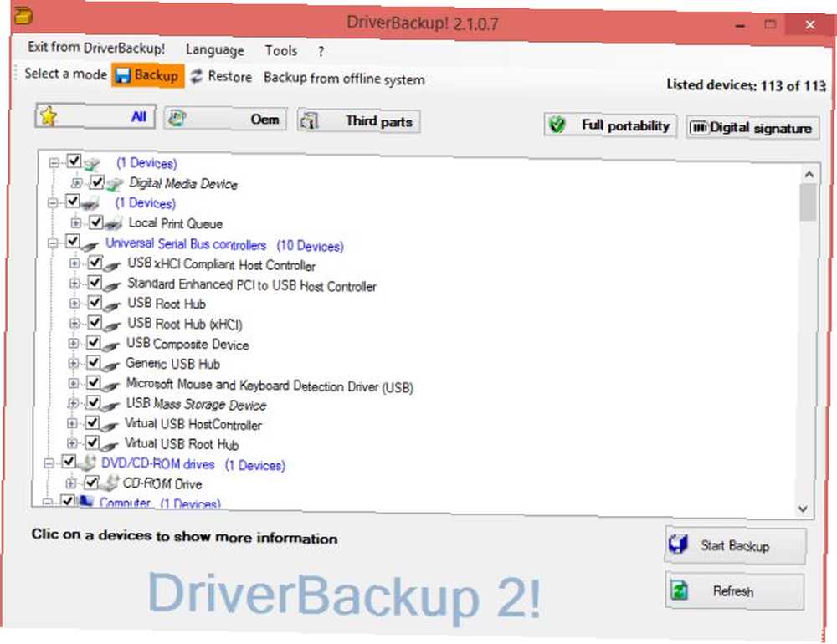This screenshot has height=644, width=837.
Task: Uncheck the CD-ROM Drive checkbox
Action: pyautogui.click(x=91, y=482)
